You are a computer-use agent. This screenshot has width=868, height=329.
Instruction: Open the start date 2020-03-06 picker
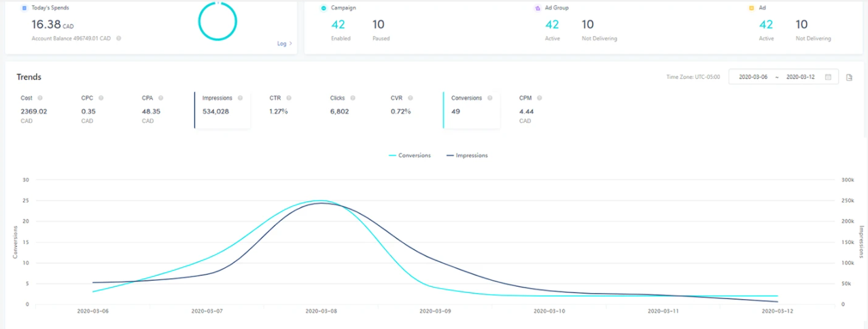point(754,77)
